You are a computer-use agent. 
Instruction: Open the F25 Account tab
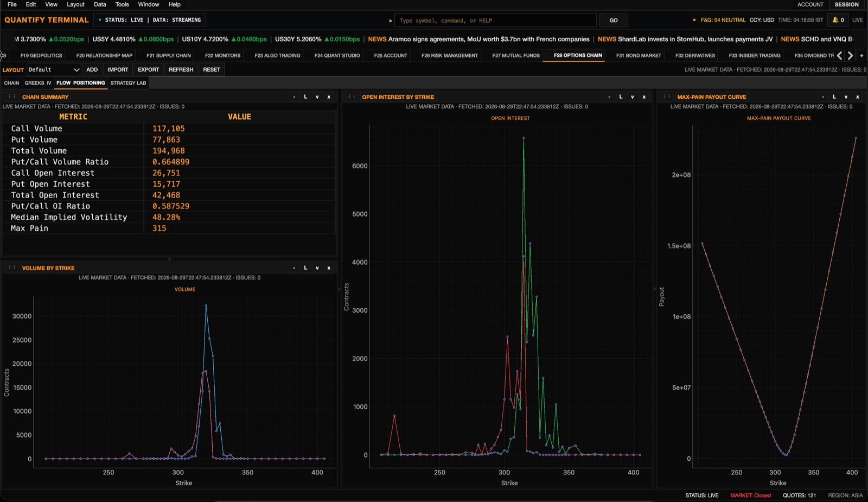pyautogui.click(x=391, y=55)
